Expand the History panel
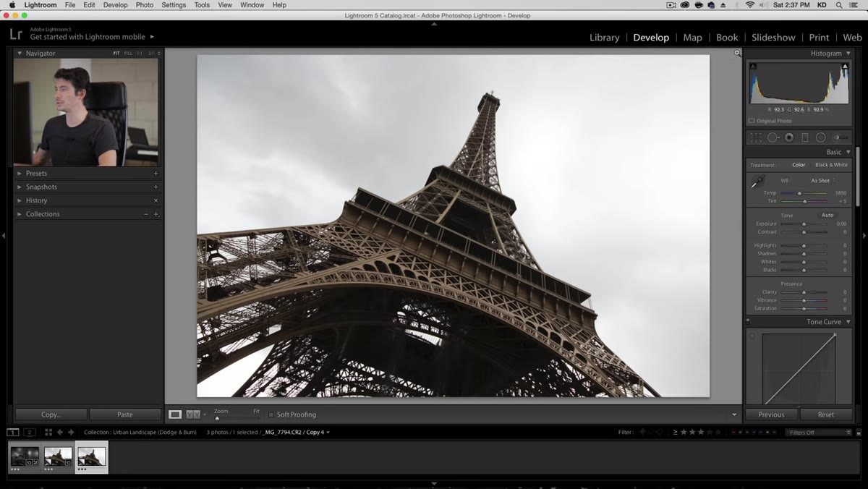The image size is (868, 489). pyautogui.click(x=20, y=200)
